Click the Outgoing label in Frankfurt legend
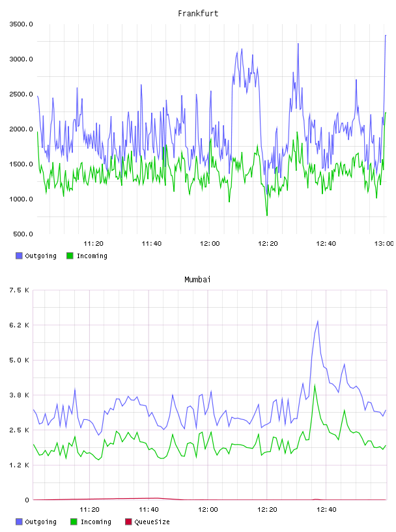The height and width of the screenshot is (532, 396). pyautogui.click(x=40, y=256)
